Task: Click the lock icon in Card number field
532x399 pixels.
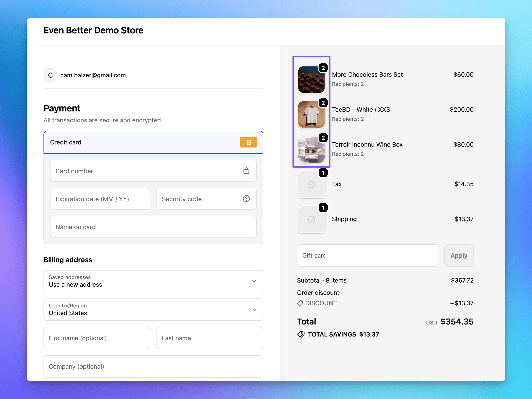Action: coord(246,171)
